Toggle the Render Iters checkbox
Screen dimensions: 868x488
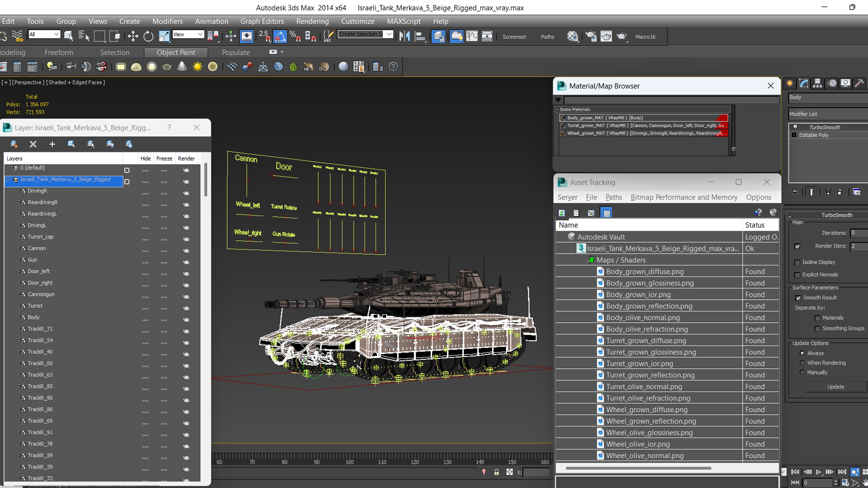pyautogui.click(x=797, y=246)
